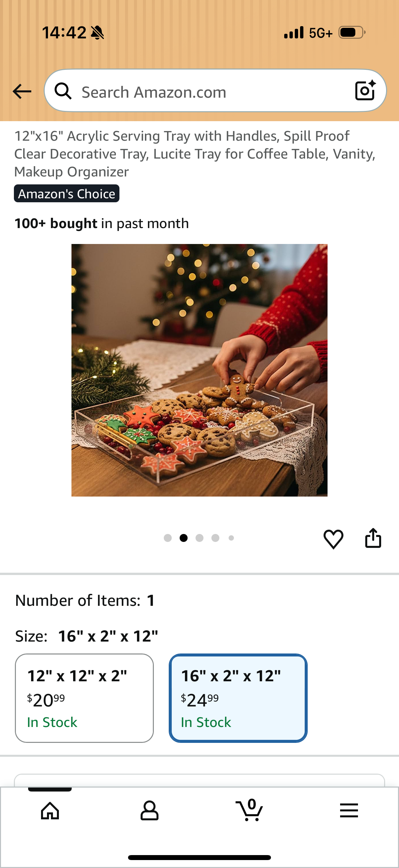Go to the Home tab
399x868 pixels.
(x=50, y=810)
